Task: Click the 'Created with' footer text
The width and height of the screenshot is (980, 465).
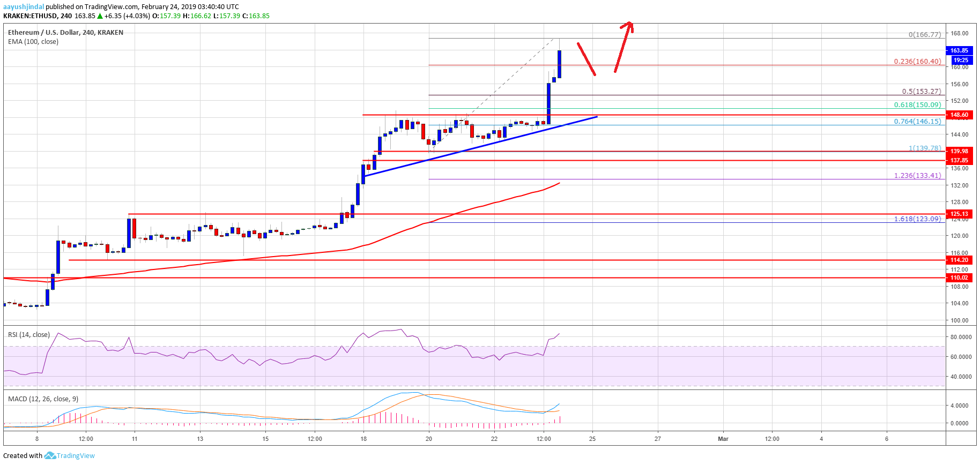Action: click(23, 456)
